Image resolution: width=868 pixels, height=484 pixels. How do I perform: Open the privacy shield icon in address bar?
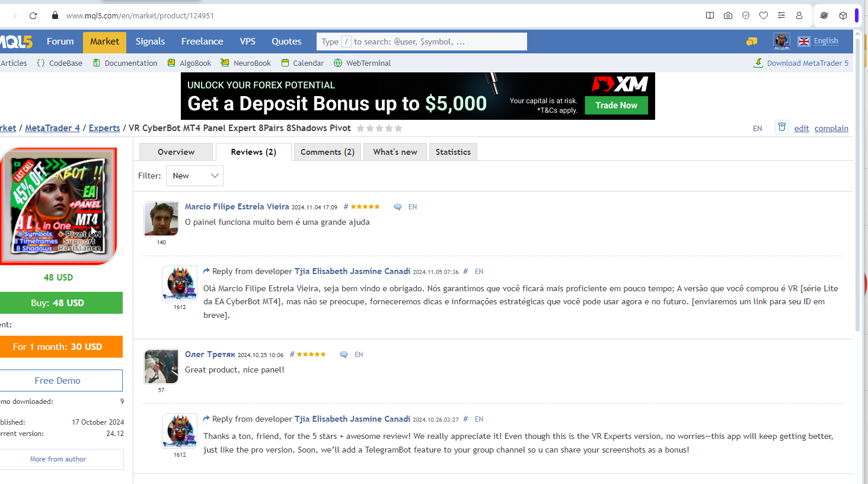pyautogui.click(x=746, y=15)
